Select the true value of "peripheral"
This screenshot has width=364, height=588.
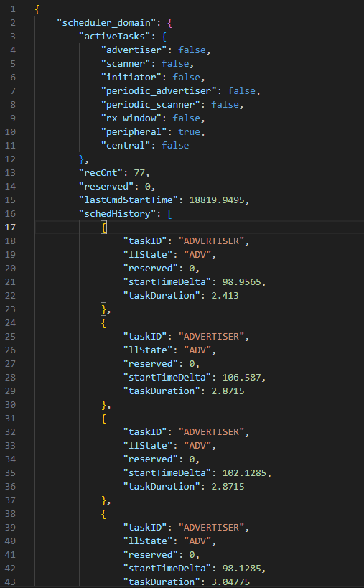tap(189, 131)
